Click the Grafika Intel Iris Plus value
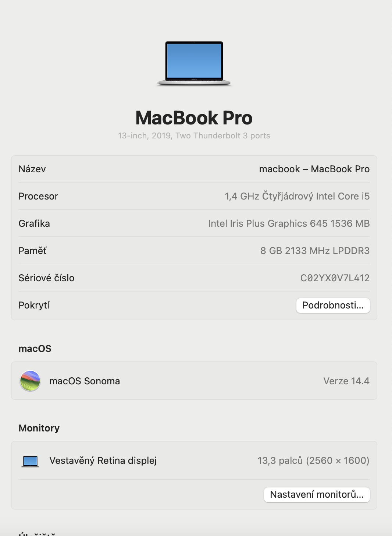Image resolution: width=392 pixels, height=536 pixels. pyautogui.click(x=289, y=223)
